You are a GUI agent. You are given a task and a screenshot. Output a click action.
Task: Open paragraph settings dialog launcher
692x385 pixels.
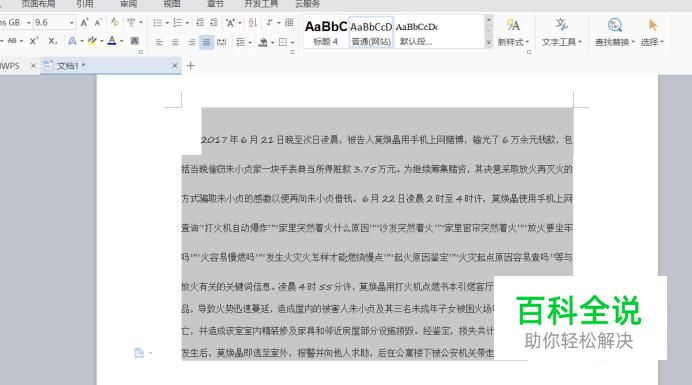point(293,52)
